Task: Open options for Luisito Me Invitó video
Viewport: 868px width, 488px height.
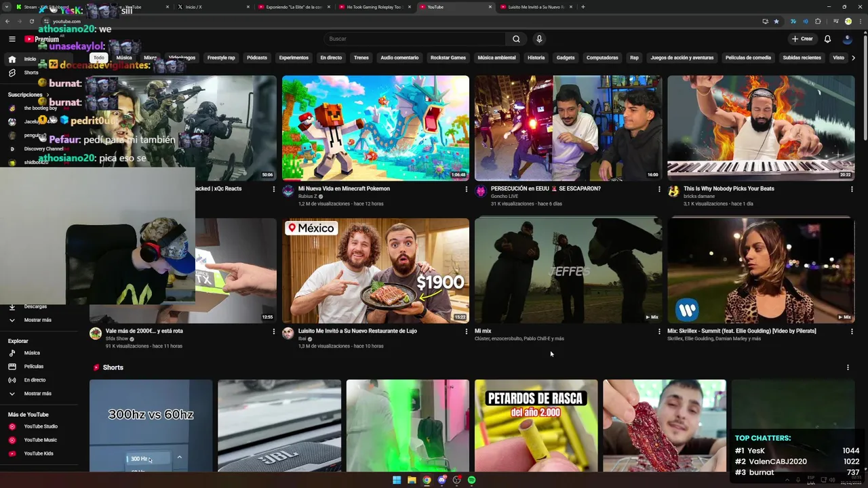Action: point(466,331)
